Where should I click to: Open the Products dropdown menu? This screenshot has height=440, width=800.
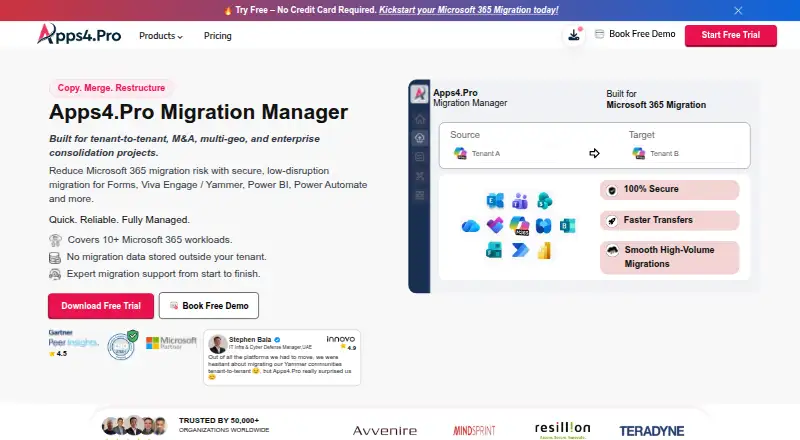click(x=161, y=36)
